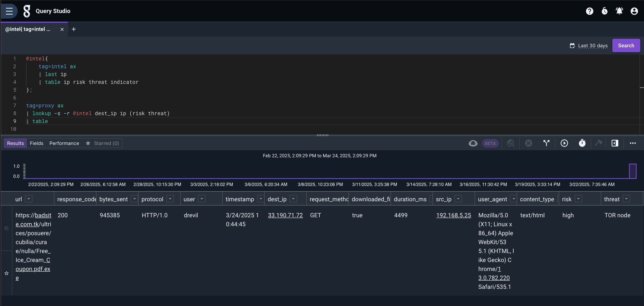Open the timer activity icon in header
Image resolution: width=644 pixels, height=306 pixels.
point(605,11)
